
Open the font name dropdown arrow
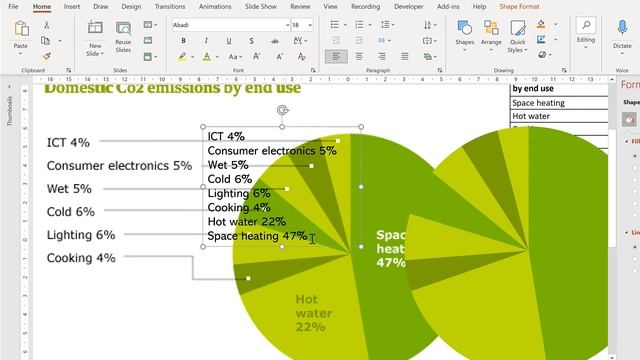tap(287, 25)
